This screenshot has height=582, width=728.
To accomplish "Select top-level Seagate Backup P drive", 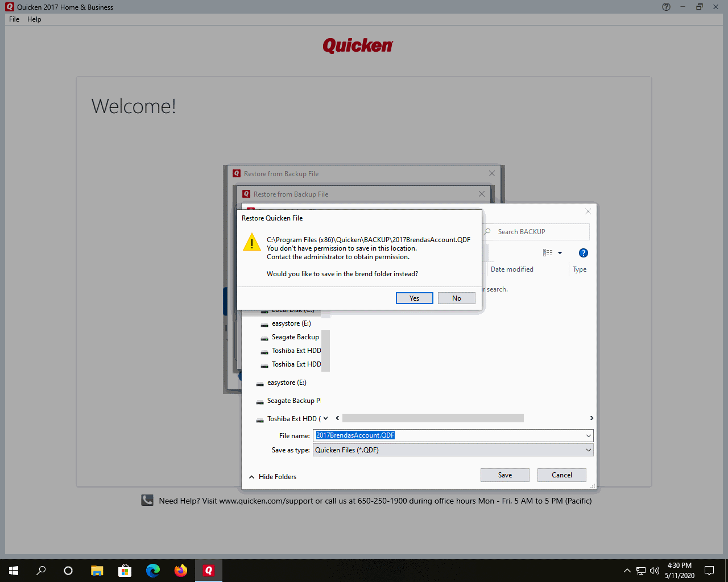I will click(288, 401).
